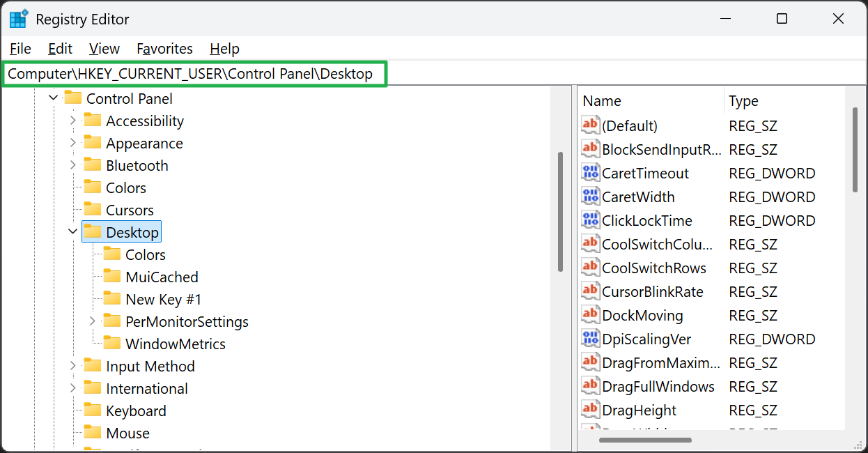868x453 pixels.
Task: Open the View menu
Action: pyautogui.click(x=104, y=49)
